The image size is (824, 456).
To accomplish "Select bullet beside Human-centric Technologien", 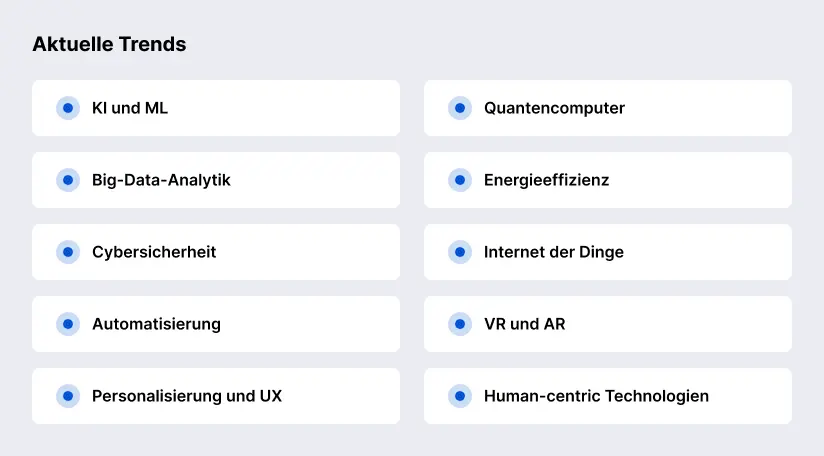I will 460,396.
